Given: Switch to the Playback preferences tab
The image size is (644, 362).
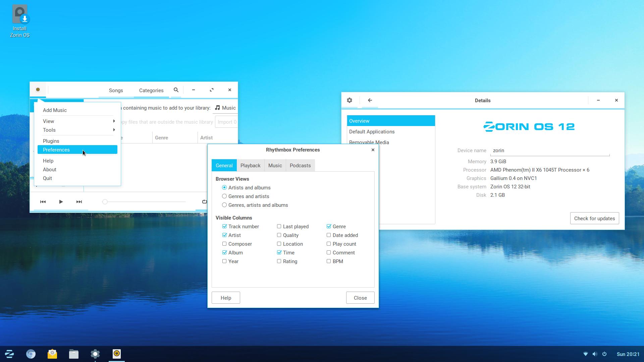Looking at the screenshot, I should (x=250, y=166).
